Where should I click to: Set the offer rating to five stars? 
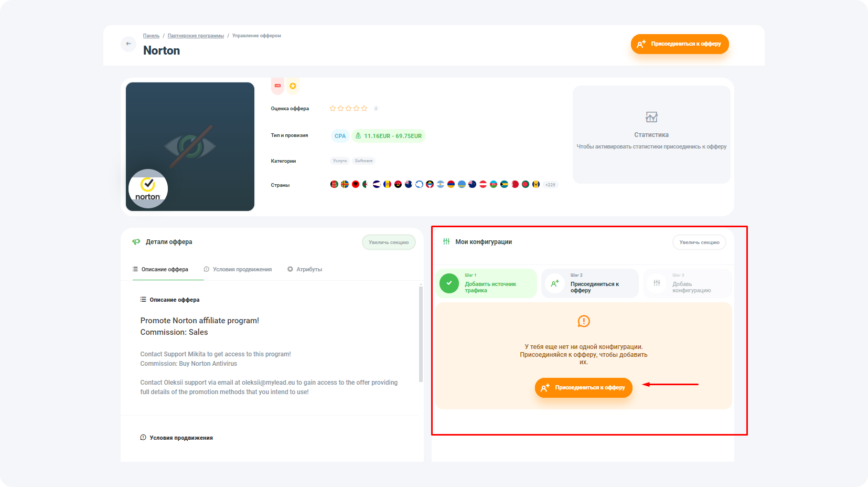click(364, 108)
